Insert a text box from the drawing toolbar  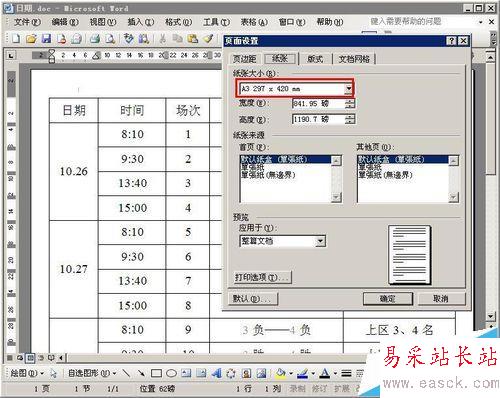[186, 373]
